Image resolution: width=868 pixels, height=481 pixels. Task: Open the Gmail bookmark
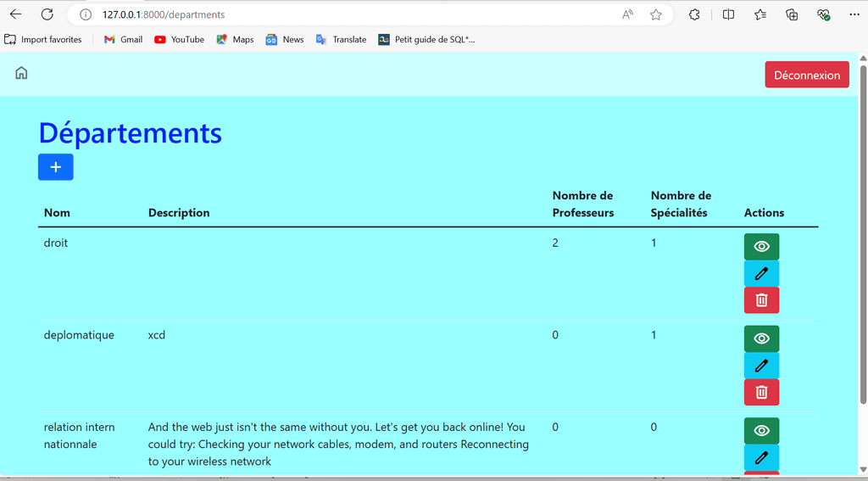point(123,39)
